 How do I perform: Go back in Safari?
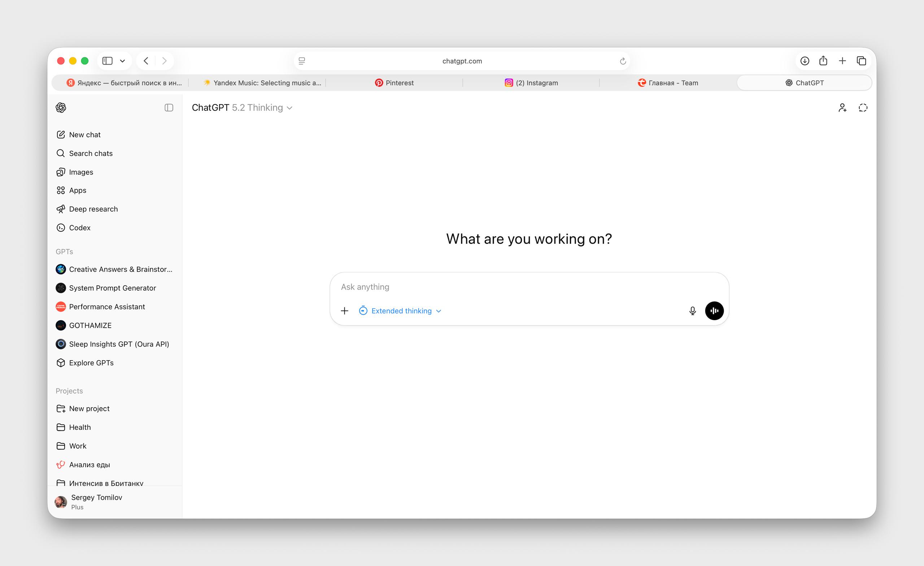pos(146,61)
